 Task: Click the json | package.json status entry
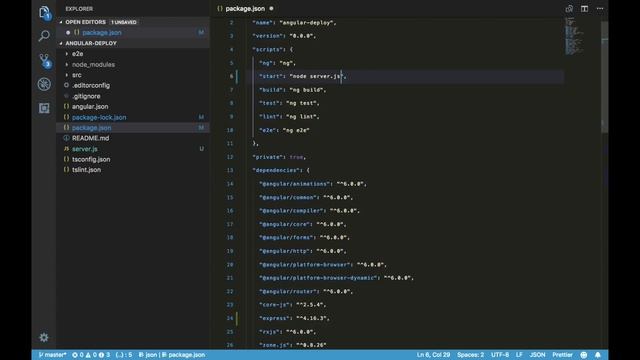pos(172,355)
